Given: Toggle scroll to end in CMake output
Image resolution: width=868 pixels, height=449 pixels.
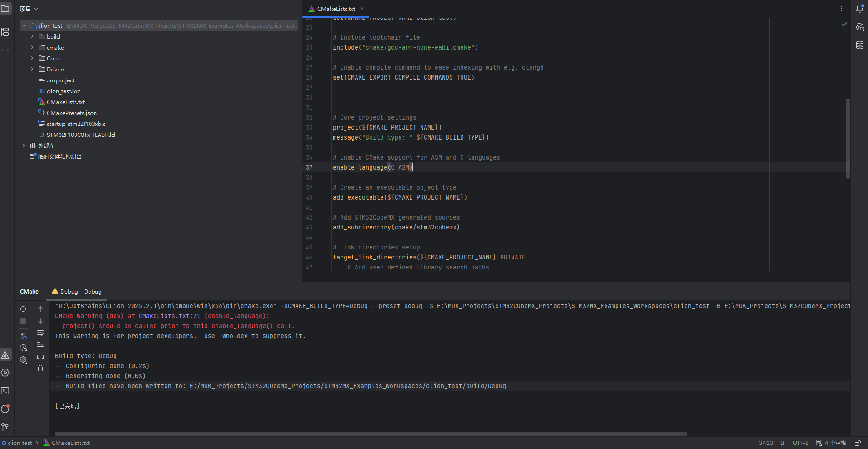Looking at the screenshot, I should 40,344.
